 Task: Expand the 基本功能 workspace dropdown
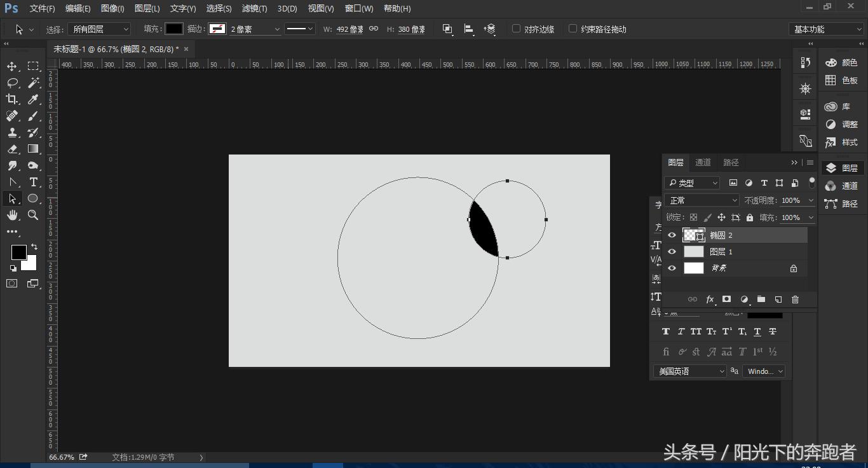[x=825, y=29]
